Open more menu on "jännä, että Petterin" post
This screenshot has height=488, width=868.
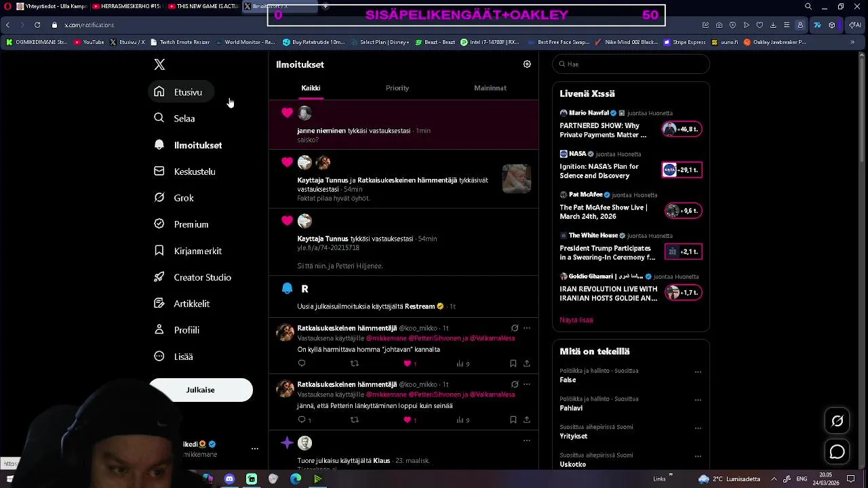527,384
